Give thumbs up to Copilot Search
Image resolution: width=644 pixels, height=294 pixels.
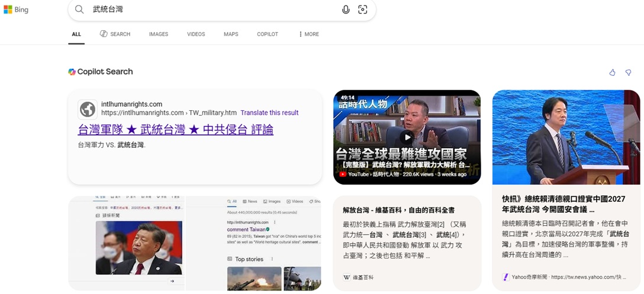612,72
